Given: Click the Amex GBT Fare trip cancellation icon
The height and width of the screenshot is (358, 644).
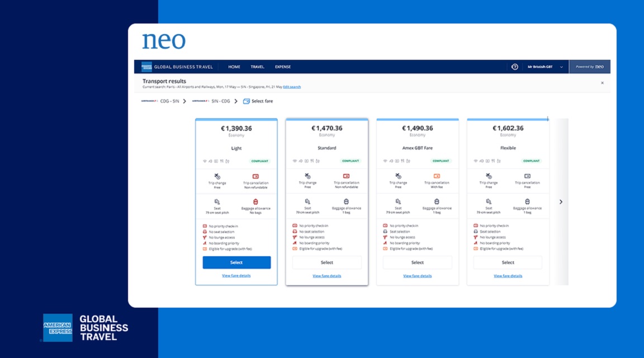Looking at the screenshot, I should (437, 176).
